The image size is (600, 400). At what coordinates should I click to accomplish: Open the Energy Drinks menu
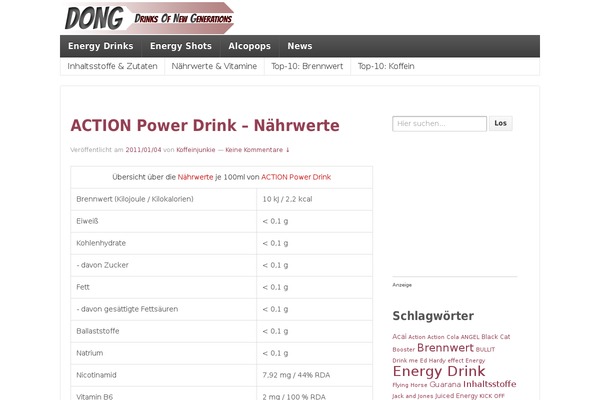click(x=101, y=46)
